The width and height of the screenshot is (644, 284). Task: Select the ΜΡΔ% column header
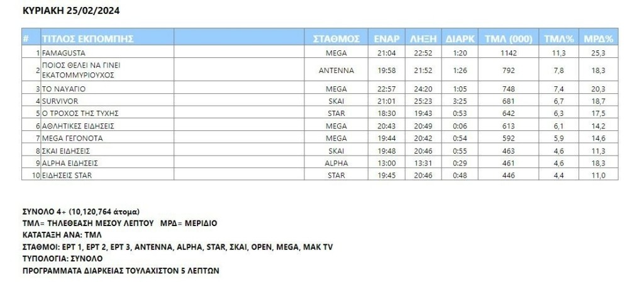pos(599,38)
